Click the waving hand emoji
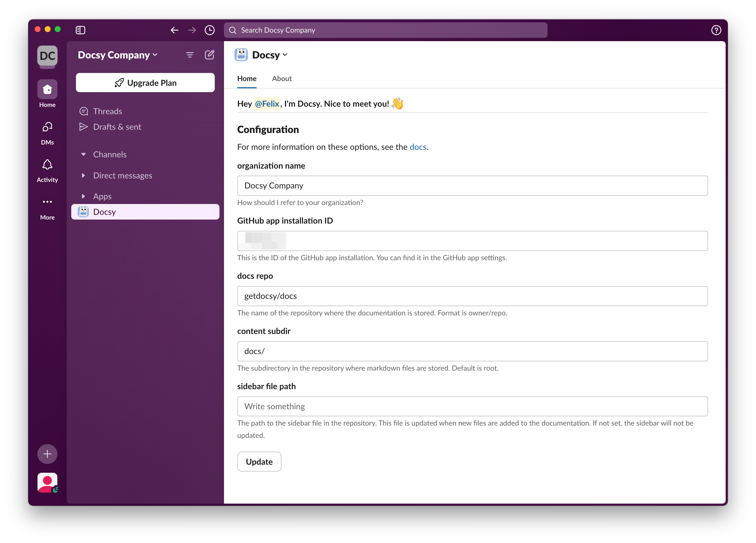 (397, 104)
